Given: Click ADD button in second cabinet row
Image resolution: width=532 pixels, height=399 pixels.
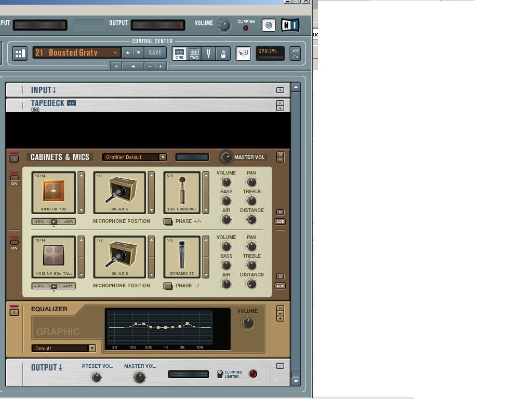Looking at the screenshot, I should [x=280, y=286].
